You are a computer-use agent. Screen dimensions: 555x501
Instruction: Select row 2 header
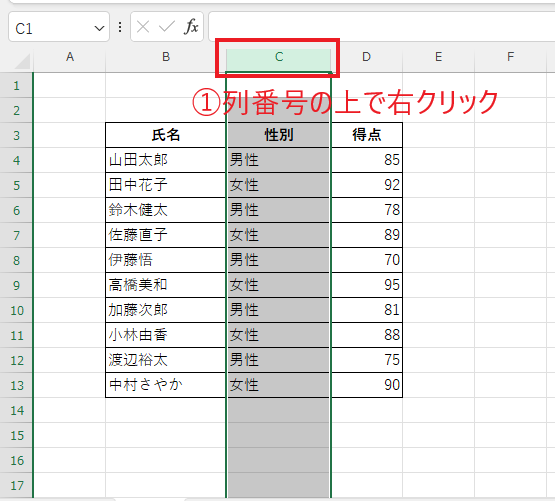tap(16, 110)
